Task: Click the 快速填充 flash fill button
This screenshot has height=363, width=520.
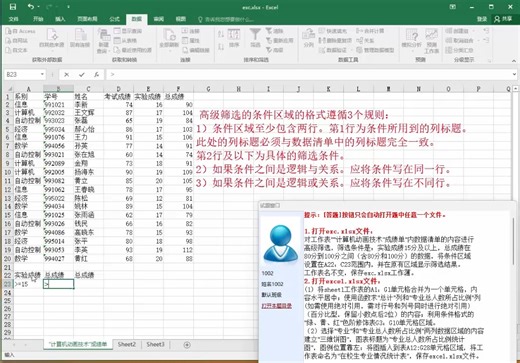Action: coord(333,31)
